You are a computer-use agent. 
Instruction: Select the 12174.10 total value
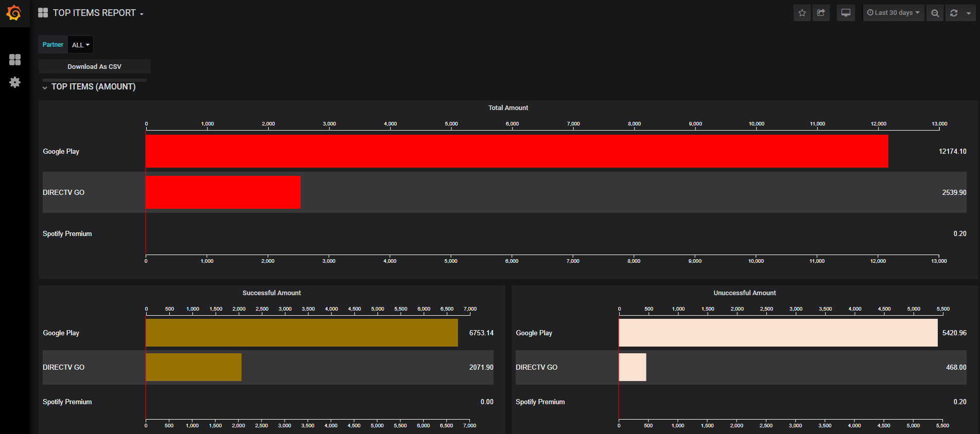[953, 151]
